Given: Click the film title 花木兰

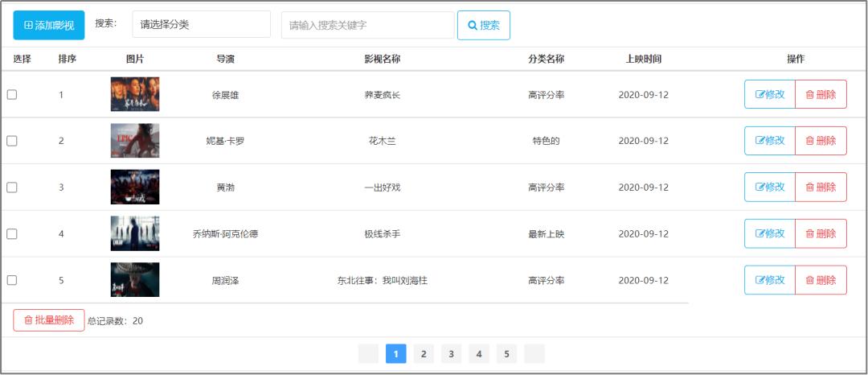Looking at the screenshot, I should [382, 141].
